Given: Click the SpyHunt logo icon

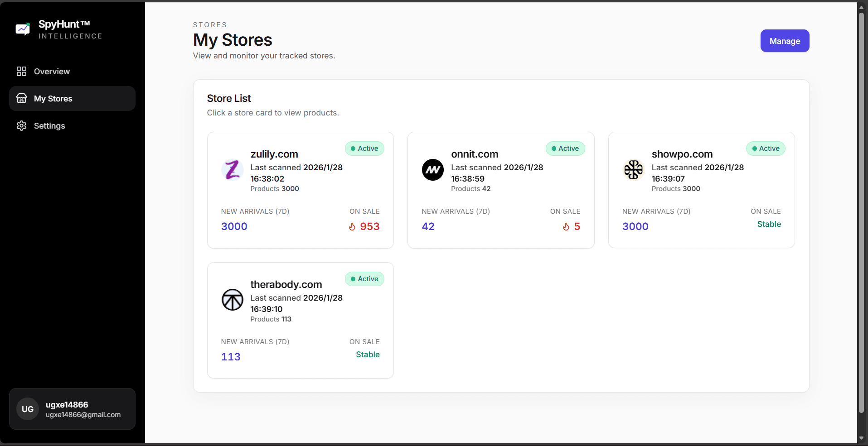Looking at the screenshot, I should 22,29.
